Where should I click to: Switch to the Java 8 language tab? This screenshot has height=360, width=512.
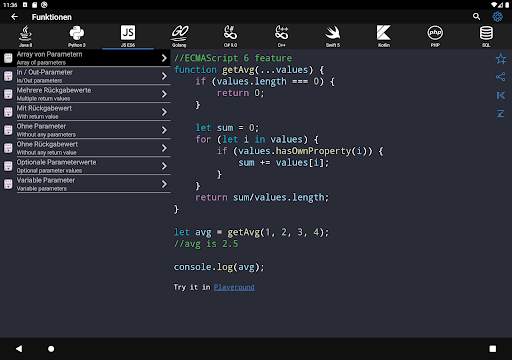pos(26,36)
